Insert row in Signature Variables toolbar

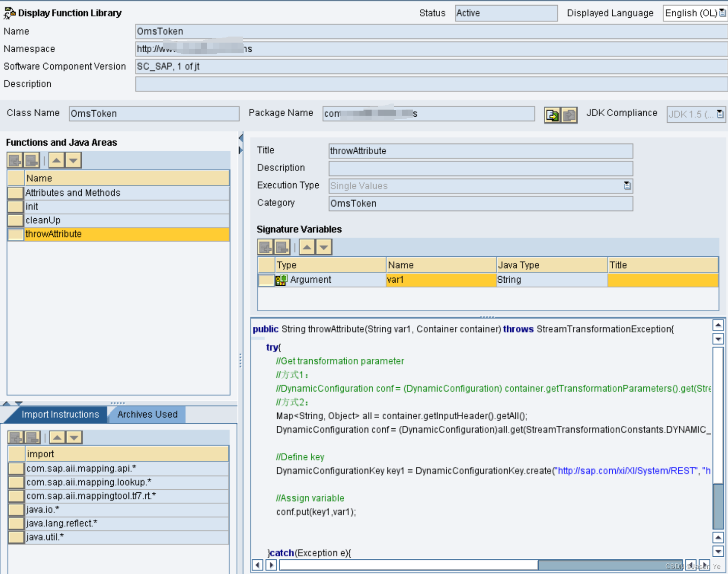(x=266, y=247)
